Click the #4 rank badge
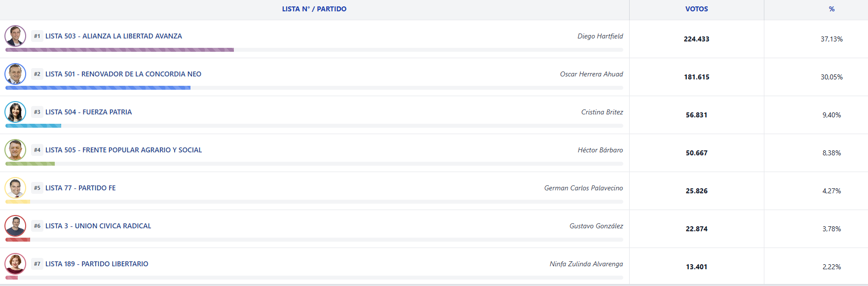This screenshot has width=868, height=286. click(37, 150)
